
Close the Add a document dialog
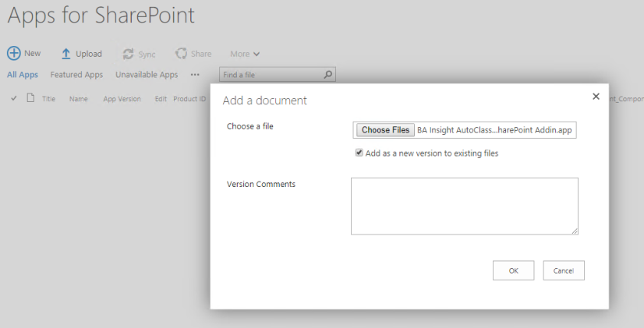[596, 97]
